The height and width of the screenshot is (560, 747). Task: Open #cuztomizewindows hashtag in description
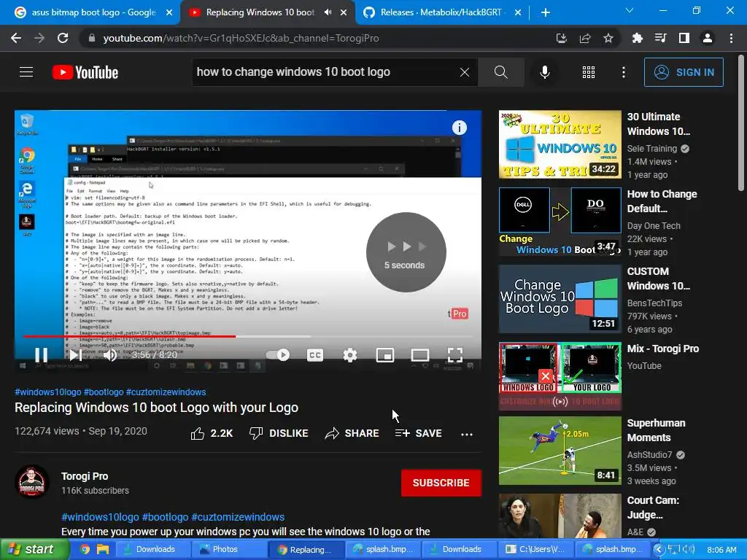(238, 517)
